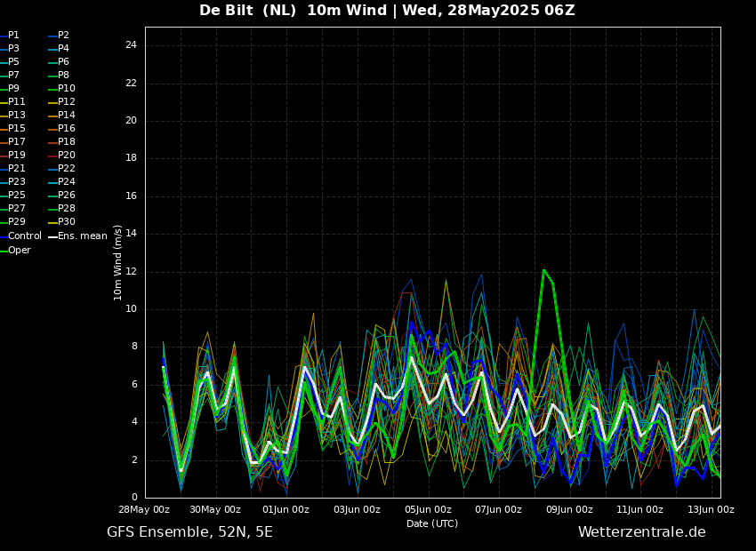
Task: Click the P1 legend entry
Action: point(13,36)
